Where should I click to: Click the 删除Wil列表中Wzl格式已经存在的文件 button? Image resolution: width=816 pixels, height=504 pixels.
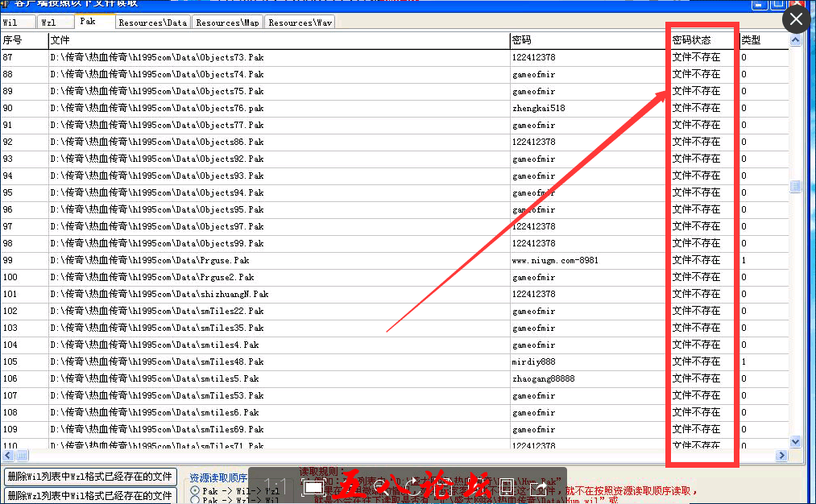point(89,477)
